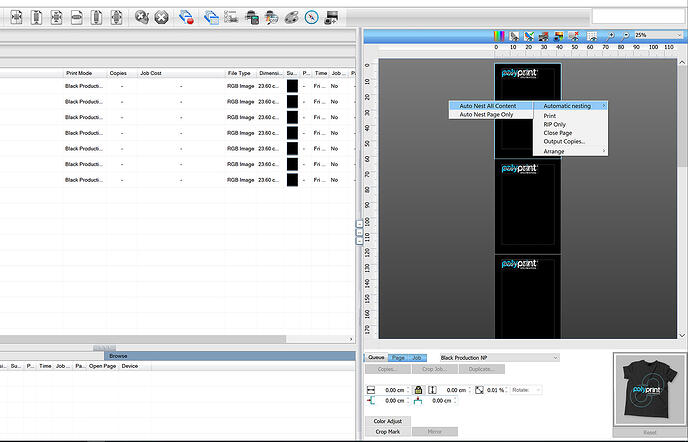Click the Crop Mark button
The image size is (688, 442).
click(388, 431)
